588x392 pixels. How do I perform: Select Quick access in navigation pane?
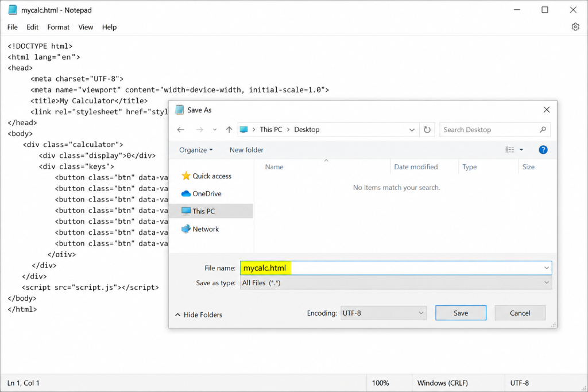[x=212, y=176]
